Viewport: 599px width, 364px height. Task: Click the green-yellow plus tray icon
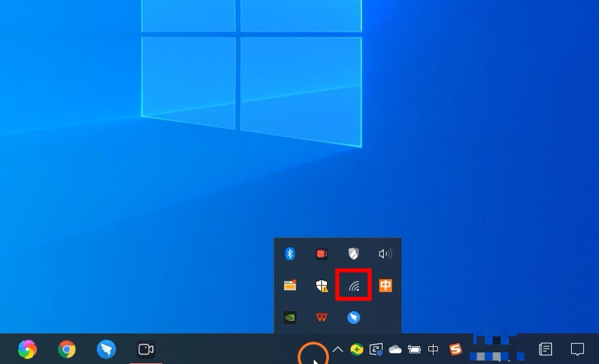click(357, 349)
